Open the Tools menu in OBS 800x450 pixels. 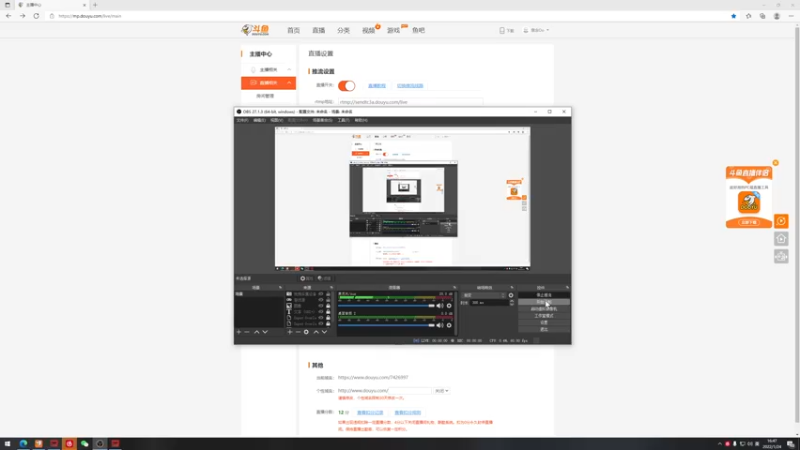343,120
